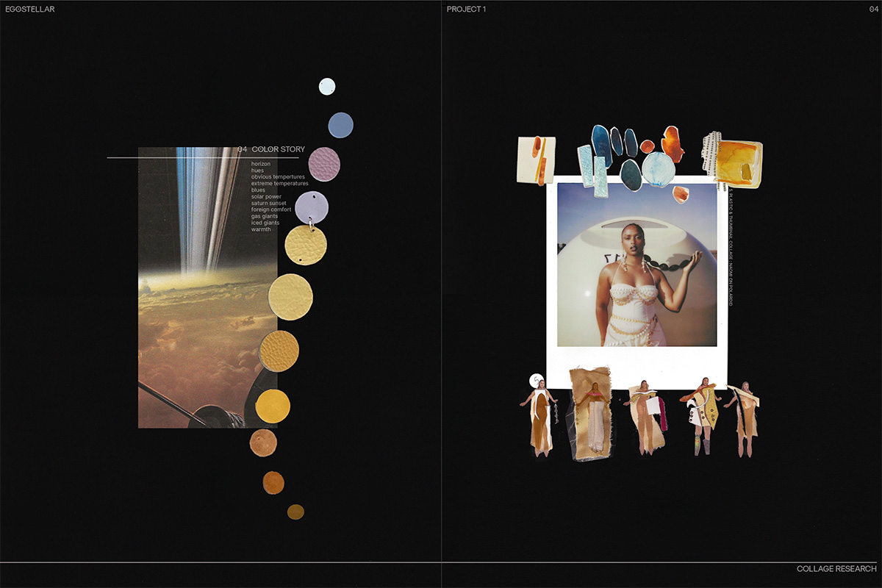Select the 04 COLOR STORY title
The height and width of the screenshot is (588, 882).
pyautogui.click(x=271, y=150)
